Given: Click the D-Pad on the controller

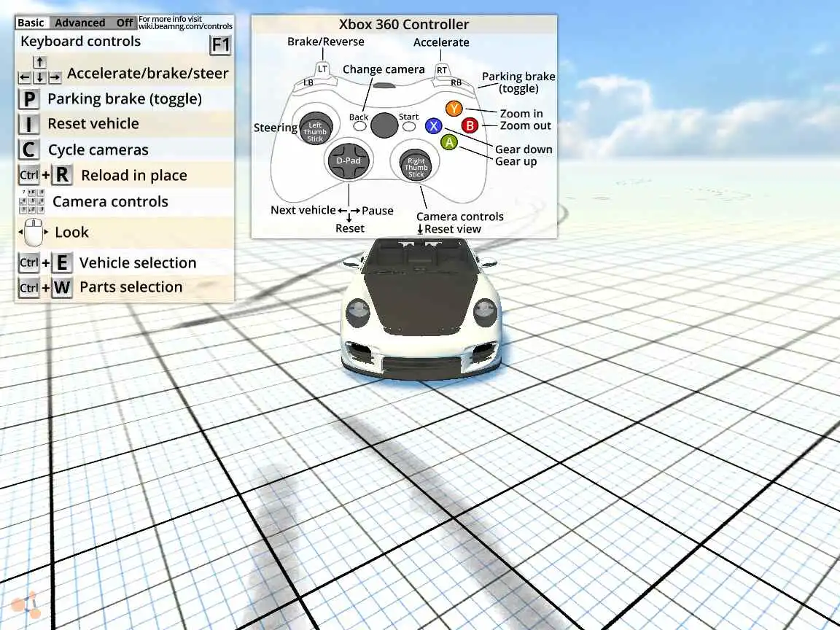Looking at the screenshot, I should [x=349, y=160].
